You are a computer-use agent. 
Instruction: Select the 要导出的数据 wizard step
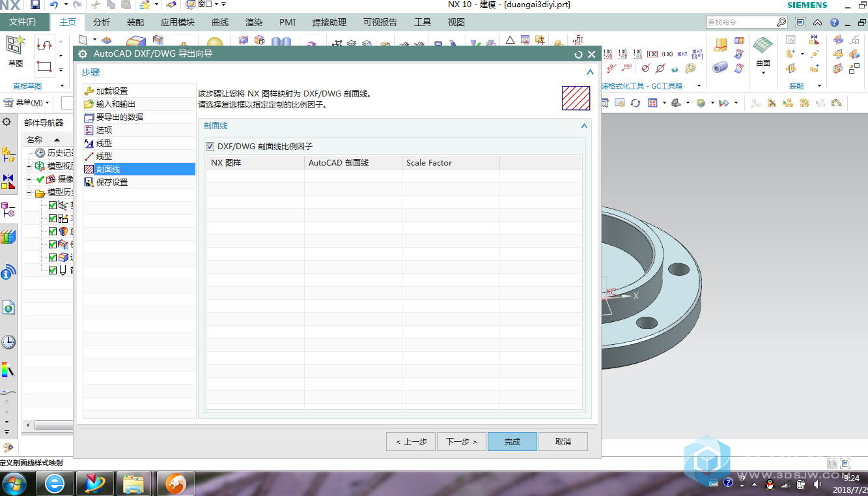click(x=139, y=117)
